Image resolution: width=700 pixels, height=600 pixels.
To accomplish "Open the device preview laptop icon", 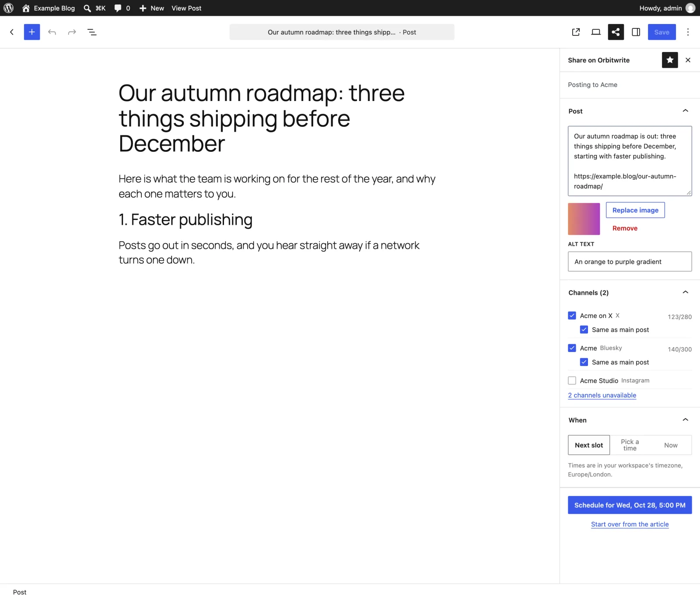I will pos(596,32).
